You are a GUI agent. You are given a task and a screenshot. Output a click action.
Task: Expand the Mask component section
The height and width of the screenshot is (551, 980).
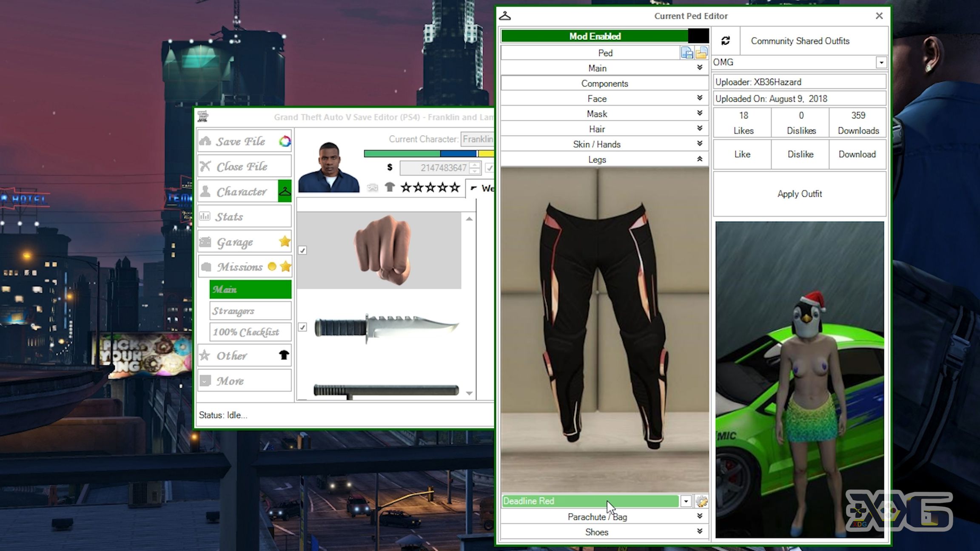point(604,114)
